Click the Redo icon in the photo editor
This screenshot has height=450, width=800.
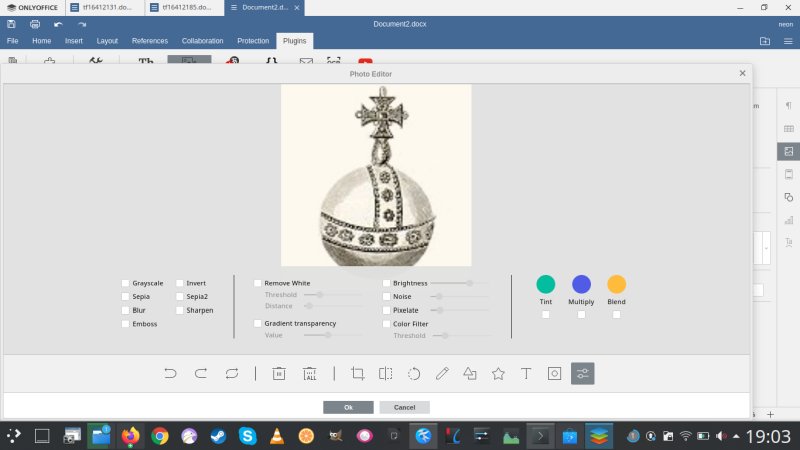(x=200, y=373)
